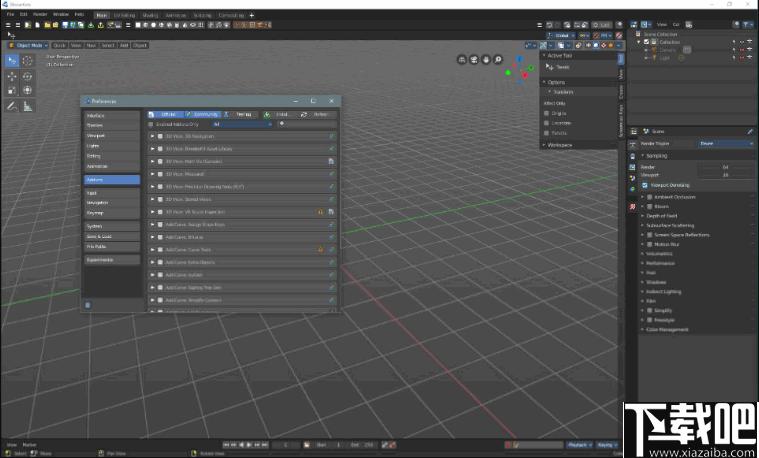
Task: Click the pan hand viewport gizmo
Action: 485,59
